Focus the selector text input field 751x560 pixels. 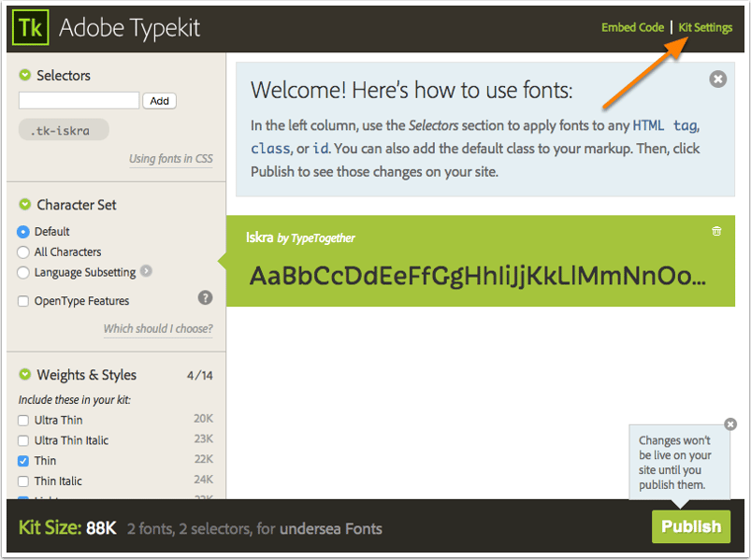pyautogui.click(x=79, y=100)
